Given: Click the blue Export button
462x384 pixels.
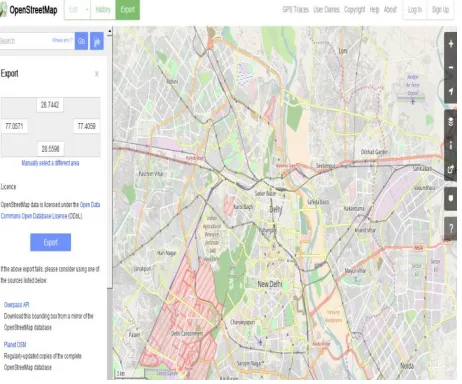Looking at the screenshot, I should pos(51,242).
